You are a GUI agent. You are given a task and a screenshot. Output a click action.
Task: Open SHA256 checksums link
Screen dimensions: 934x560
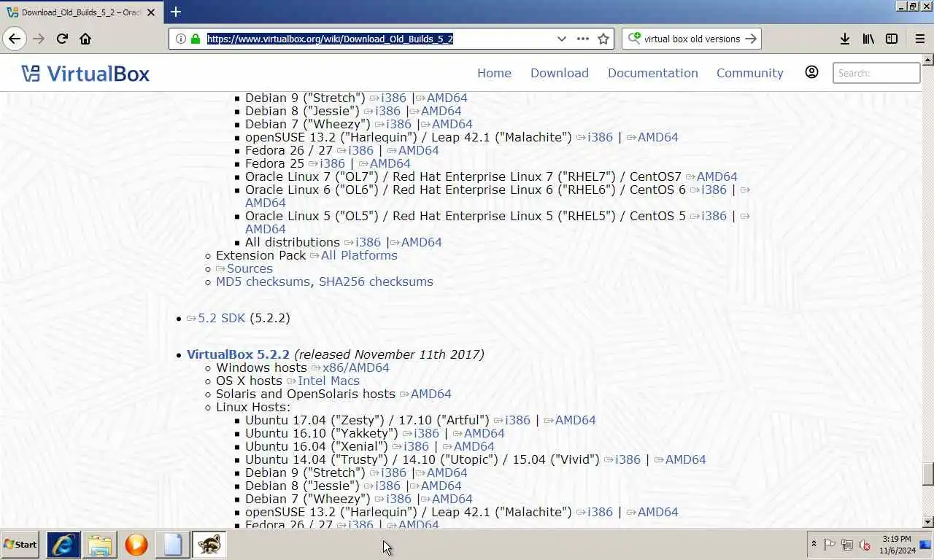[376, 281]
